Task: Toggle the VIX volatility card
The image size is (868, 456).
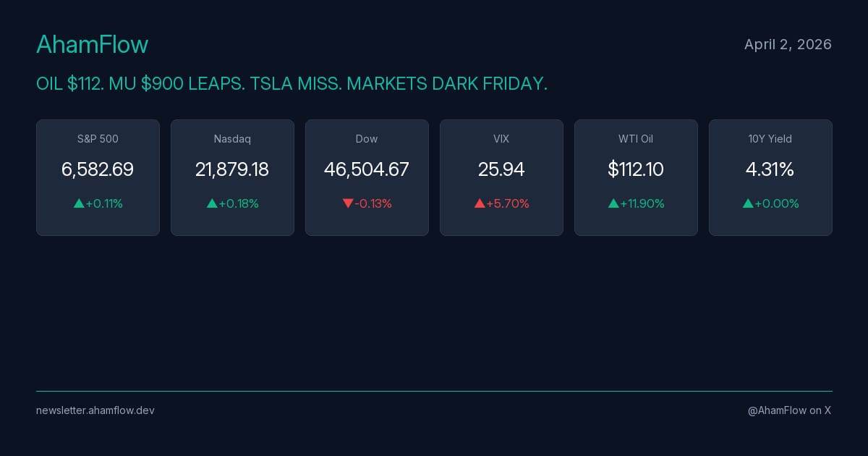Action: tap(501, 177)
